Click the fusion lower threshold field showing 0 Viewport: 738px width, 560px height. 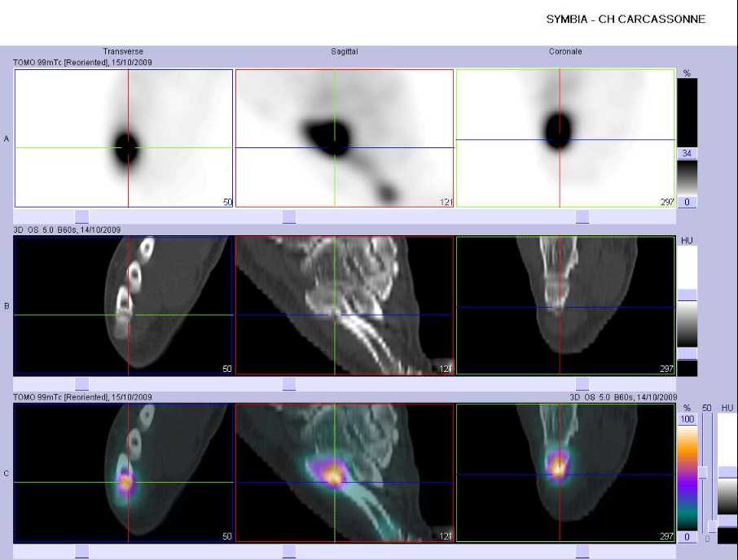pos(687,537)
